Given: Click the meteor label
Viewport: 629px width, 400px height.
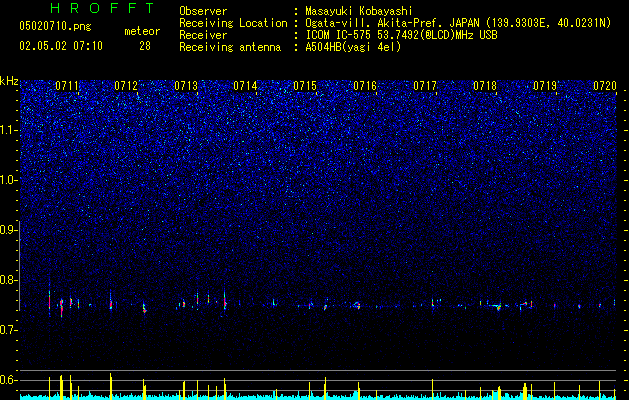Looking at the screenshot, I should 142,31.
